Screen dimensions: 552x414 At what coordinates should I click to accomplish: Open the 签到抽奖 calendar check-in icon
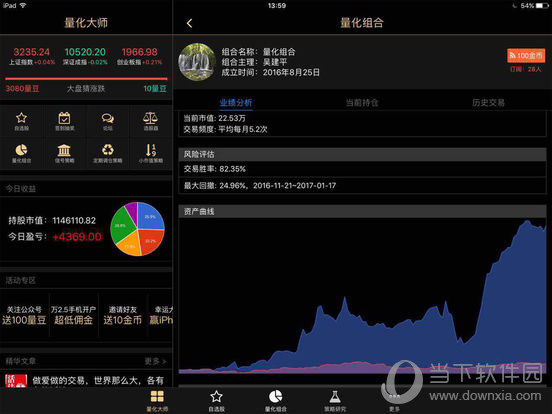click(64, 121)
